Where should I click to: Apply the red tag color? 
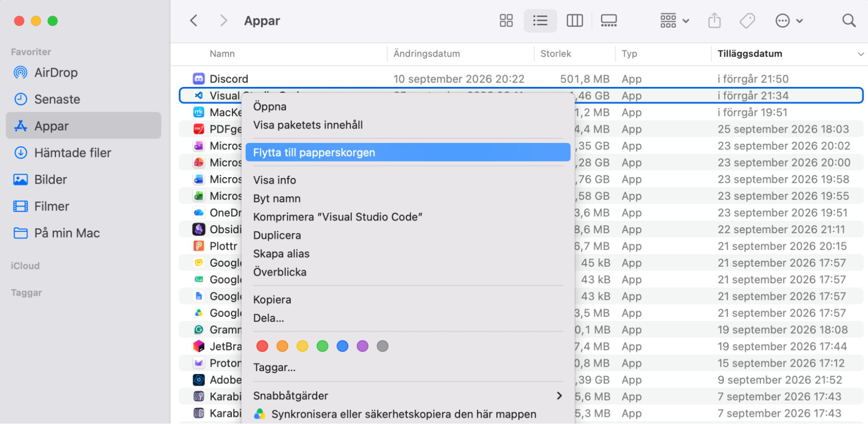262,346
